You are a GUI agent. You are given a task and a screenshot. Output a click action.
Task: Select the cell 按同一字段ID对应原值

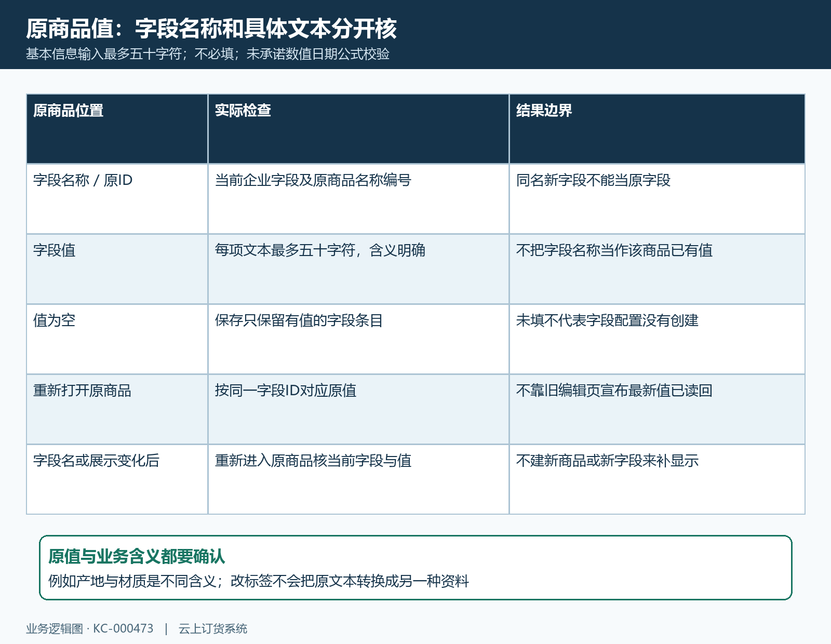coord(358,409)
